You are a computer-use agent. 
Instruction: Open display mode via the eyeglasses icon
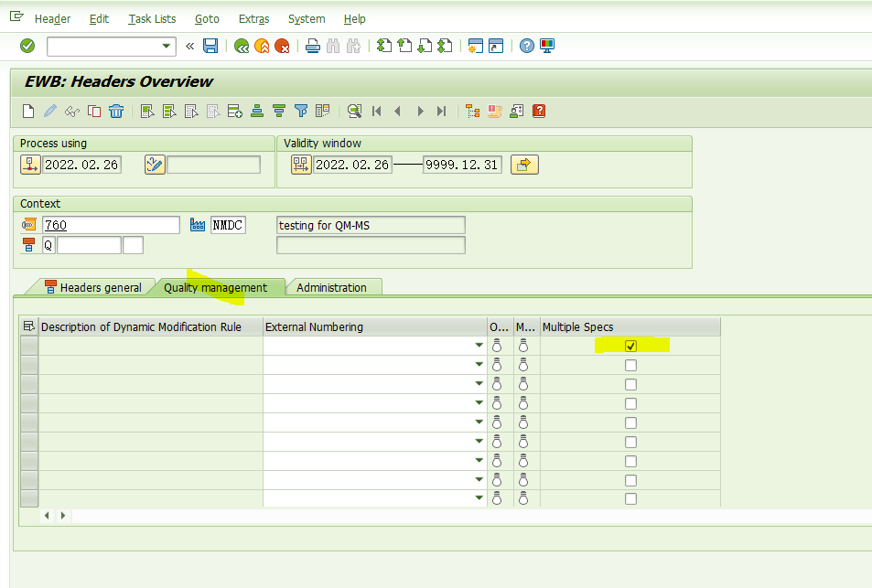click(x=71, y=111)
